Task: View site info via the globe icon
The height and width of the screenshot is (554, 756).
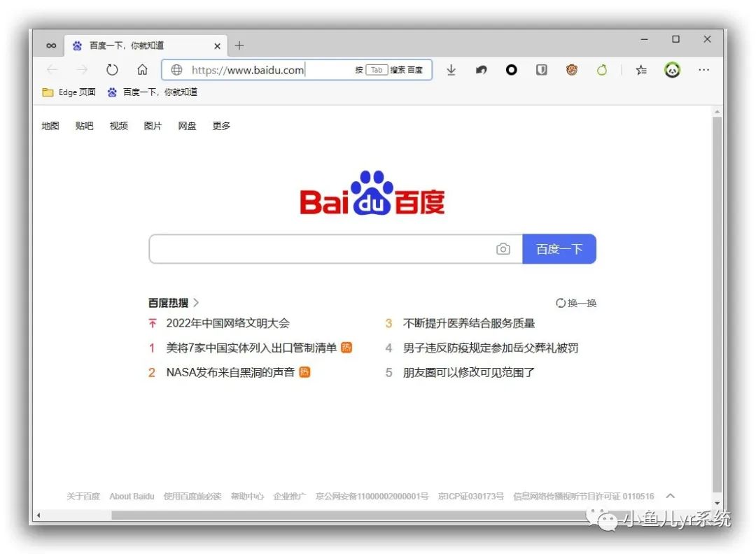Action: pyautogui.click(x=176, y=70)
